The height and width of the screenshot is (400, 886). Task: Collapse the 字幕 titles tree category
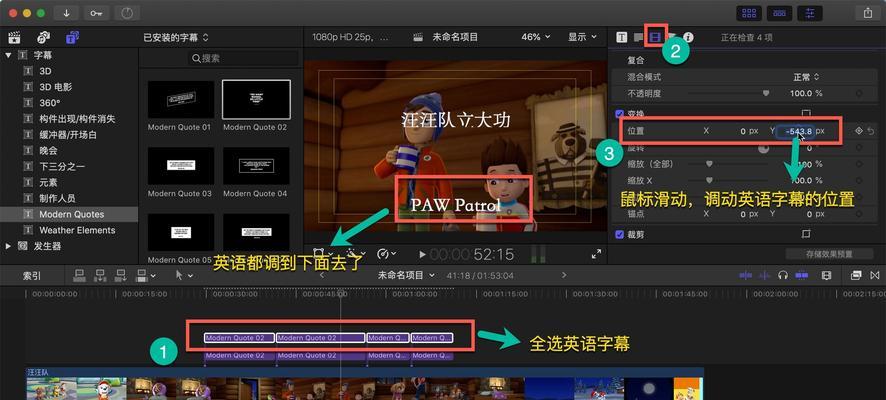point(8,55)
